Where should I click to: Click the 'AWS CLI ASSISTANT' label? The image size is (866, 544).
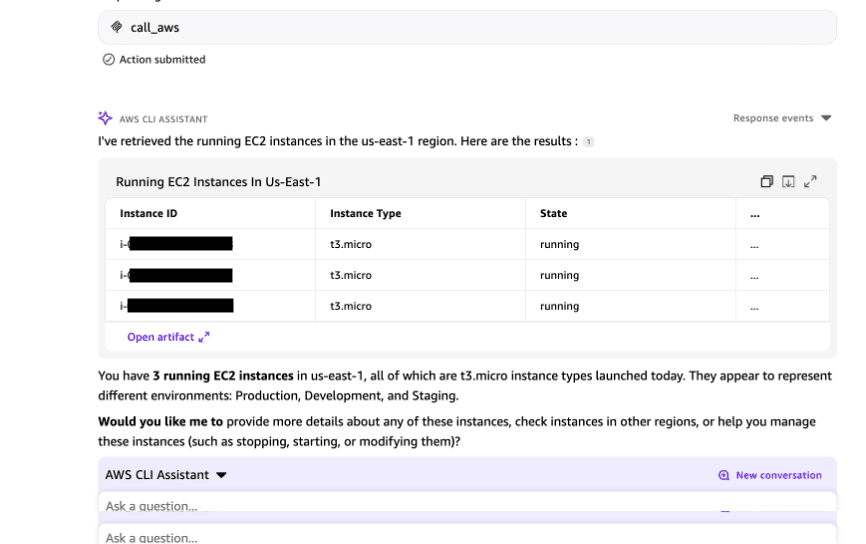[163, 119]
